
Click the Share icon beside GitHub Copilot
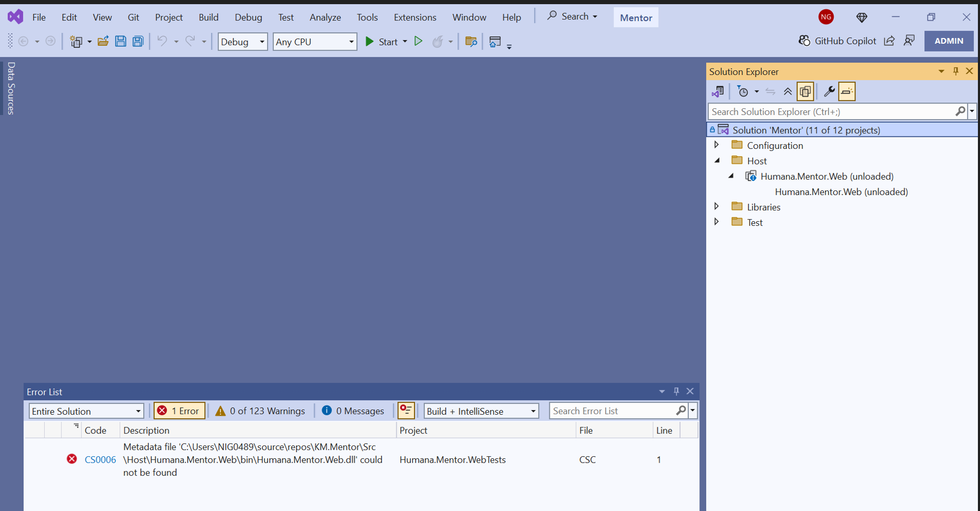pyautogui.click(x=889, y=41)
